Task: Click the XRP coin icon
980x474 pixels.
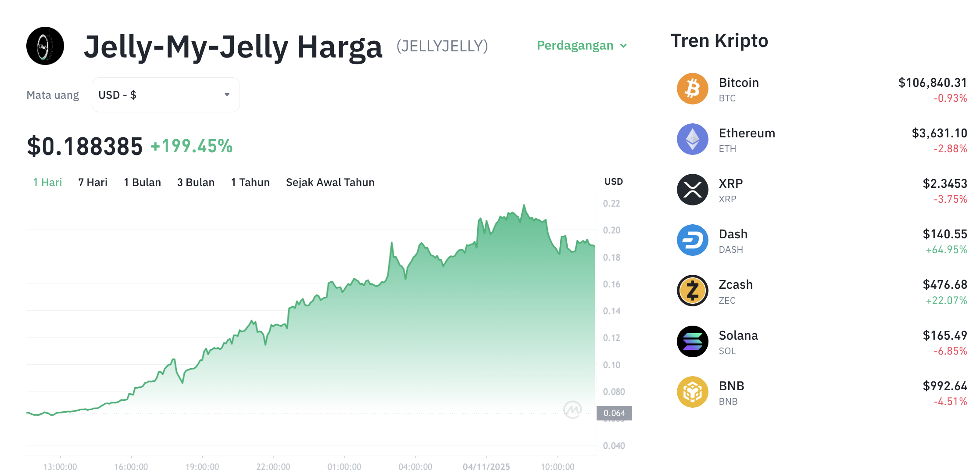Action: (x=692, y=189)
